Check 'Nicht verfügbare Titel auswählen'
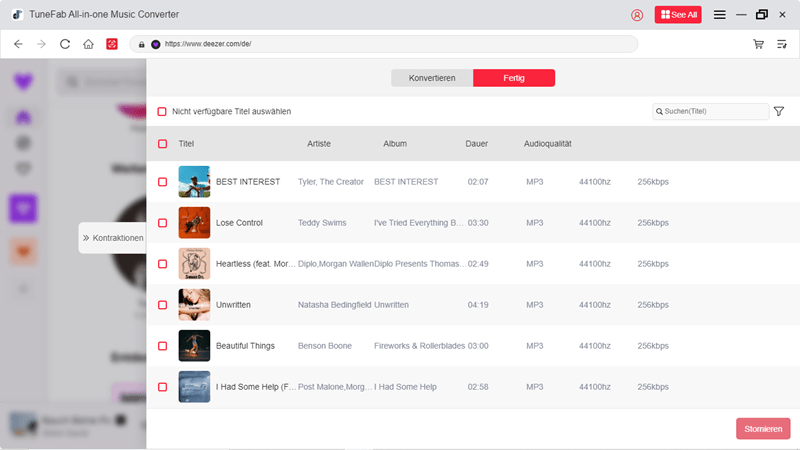Image resolution: width=800 pixels, height=450 pixels. coord(162,111)
